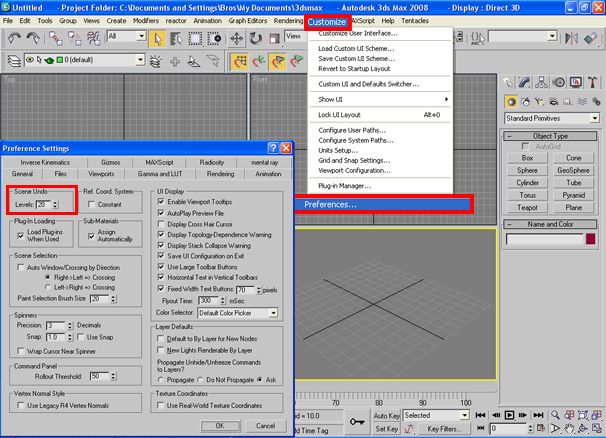Toggle Save UI Configuration on Exit
606x438 pixels.
point(161,256)
